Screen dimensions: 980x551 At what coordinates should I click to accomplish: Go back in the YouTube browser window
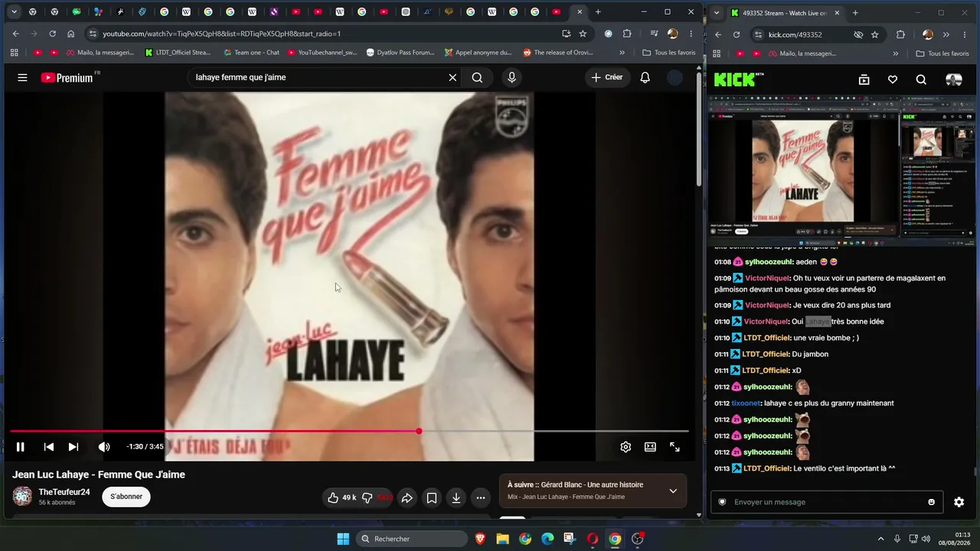click(x=15, y=34)
